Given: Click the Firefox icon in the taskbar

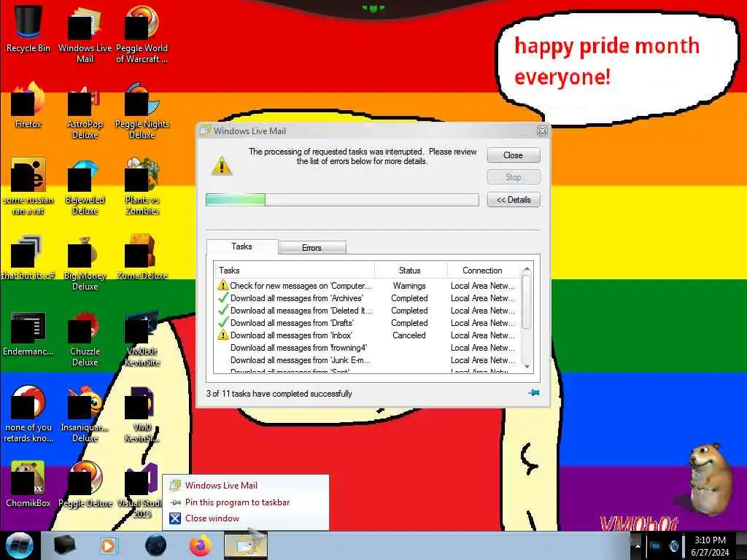Looking at the screenshot, I should click(x=201, y=545).
